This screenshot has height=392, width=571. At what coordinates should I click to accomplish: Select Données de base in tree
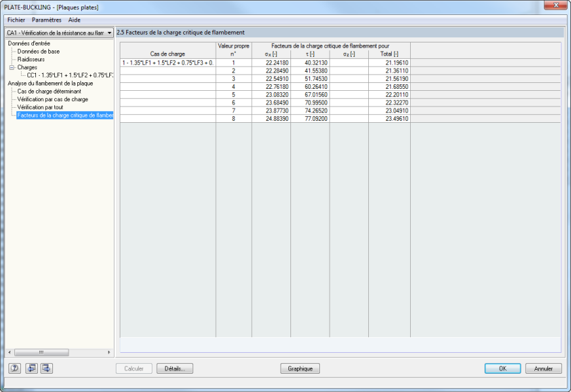pos(38,51)
